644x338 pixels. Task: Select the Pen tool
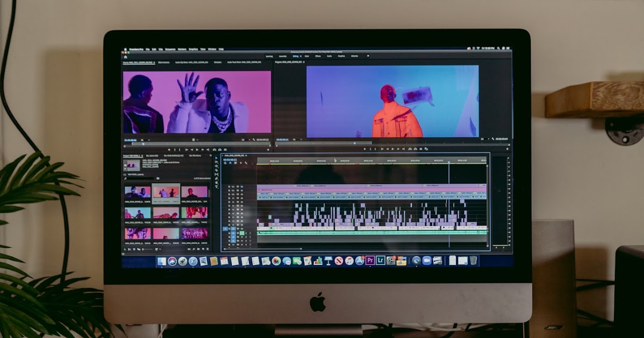coord(216,179)
